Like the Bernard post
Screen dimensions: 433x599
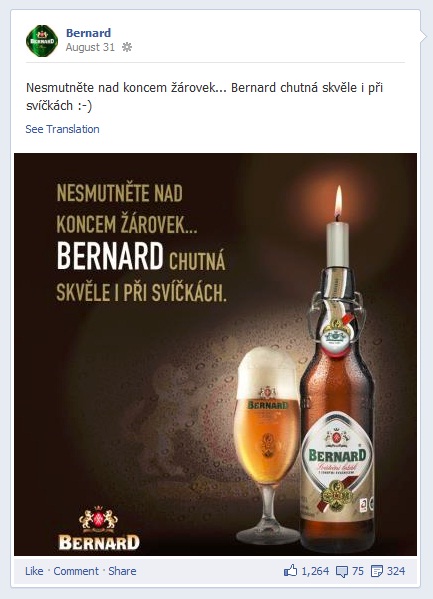34,571
